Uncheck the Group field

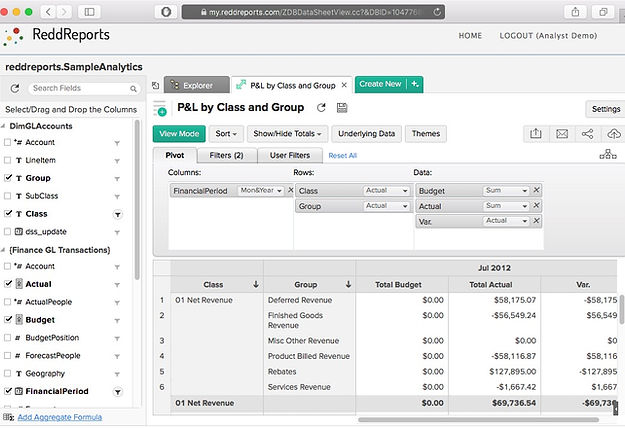click(x=7, y=178)
